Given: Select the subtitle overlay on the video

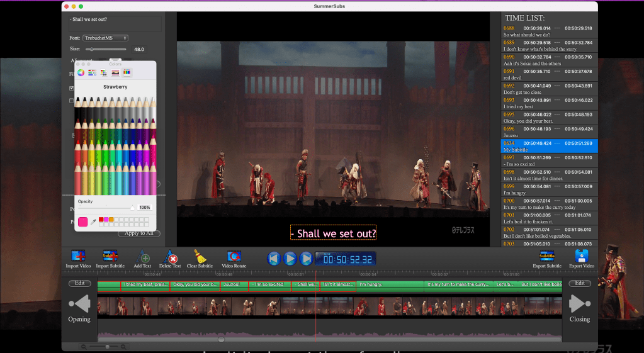Looking at the screenshot, I should click(333, 233).
